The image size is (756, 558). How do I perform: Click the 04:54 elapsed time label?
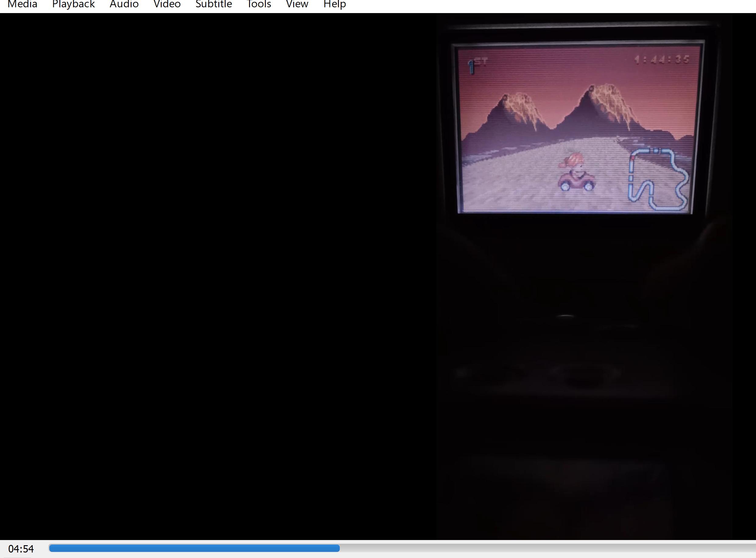pos(21,549)
